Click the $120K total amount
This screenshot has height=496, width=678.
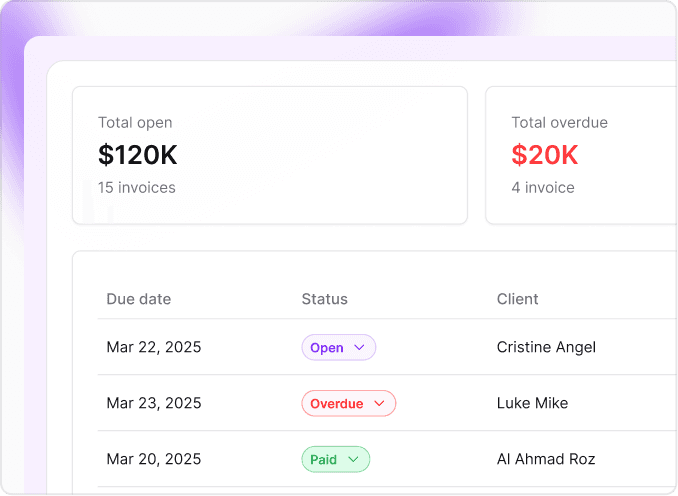point(138,155)
